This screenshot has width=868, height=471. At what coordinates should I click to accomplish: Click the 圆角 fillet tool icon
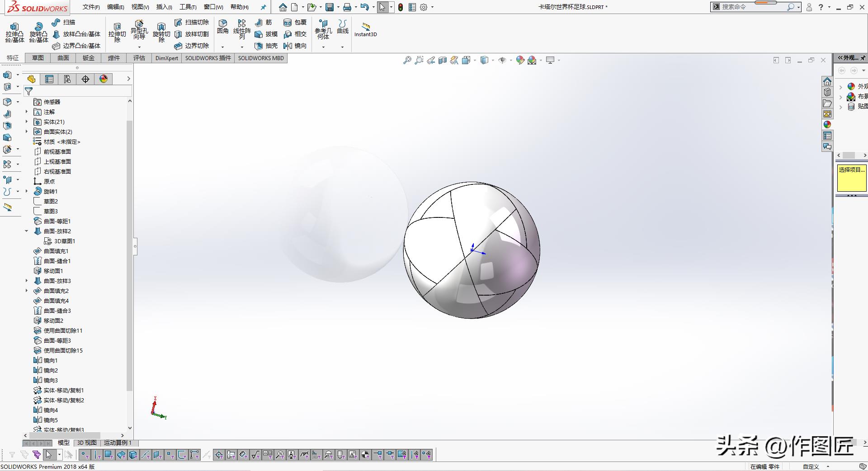222,26
